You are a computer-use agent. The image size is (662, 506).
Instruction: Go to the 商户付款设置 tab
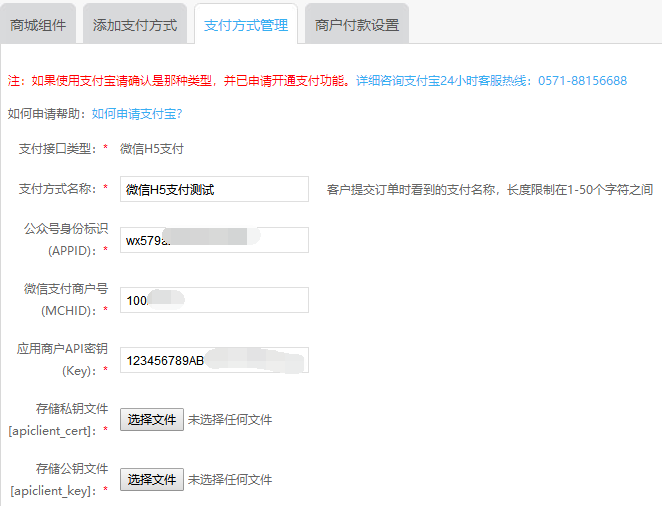coord(357,25)
